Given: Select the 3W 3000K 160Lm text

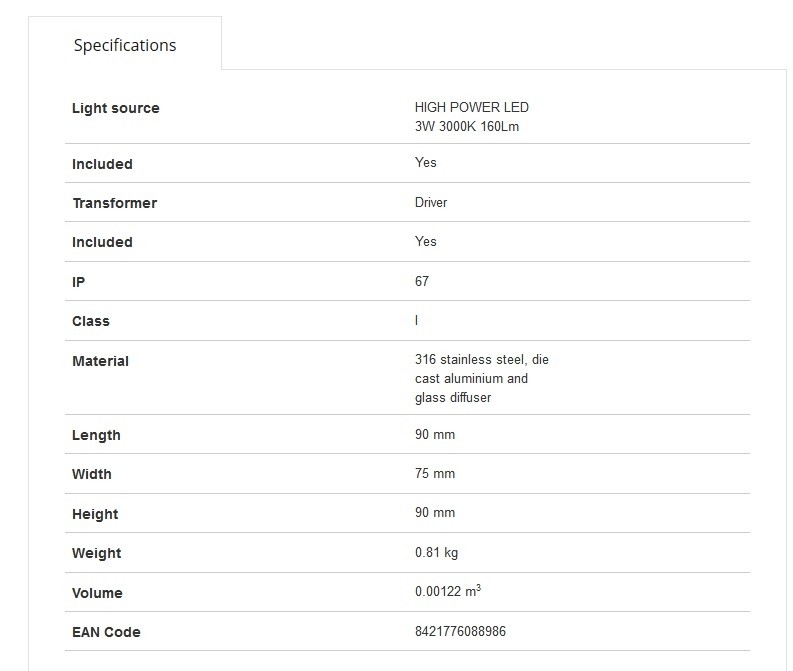Looking at the screenshot, I should [x=467, y=126].
